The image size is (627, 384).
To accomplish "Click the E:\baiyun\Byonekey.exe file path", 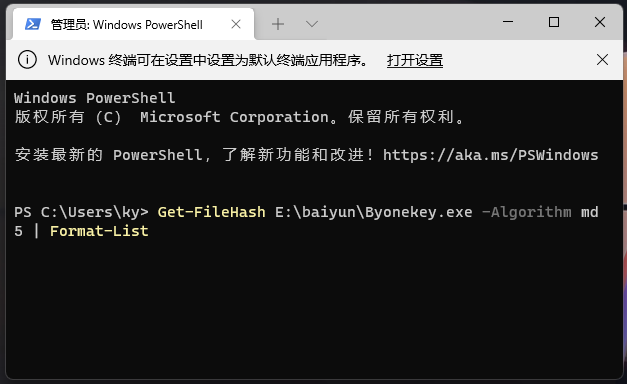I will point(373,212).
